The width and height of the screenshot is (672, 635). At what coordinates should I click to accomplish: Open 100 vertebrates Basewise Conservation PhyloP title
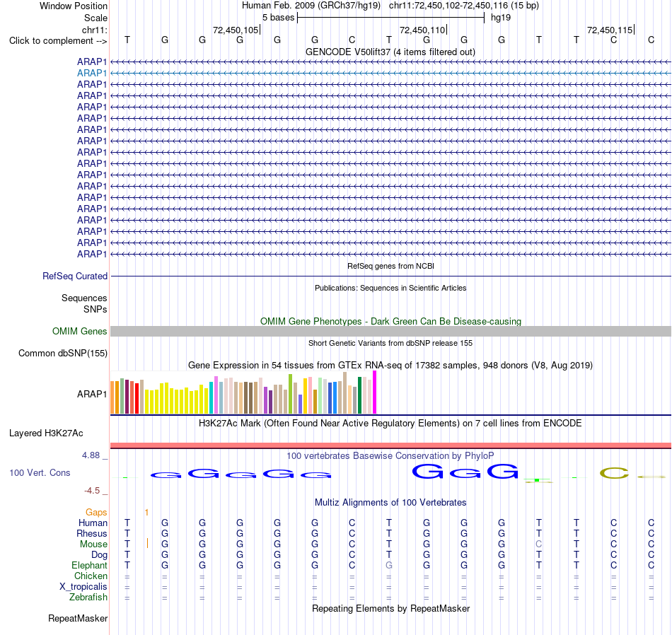pyautogui.click(x=390, y=456)
